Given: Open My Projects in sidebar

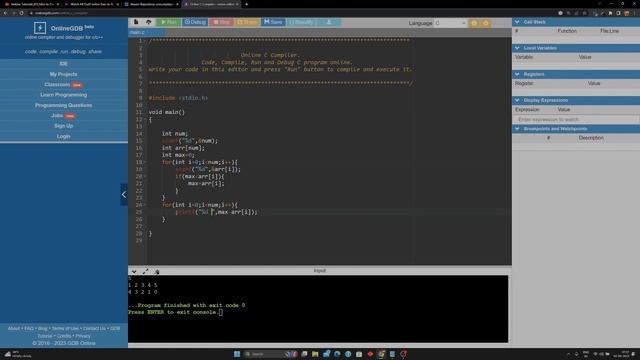Looking at the screenshot, I should coord(64,74).
